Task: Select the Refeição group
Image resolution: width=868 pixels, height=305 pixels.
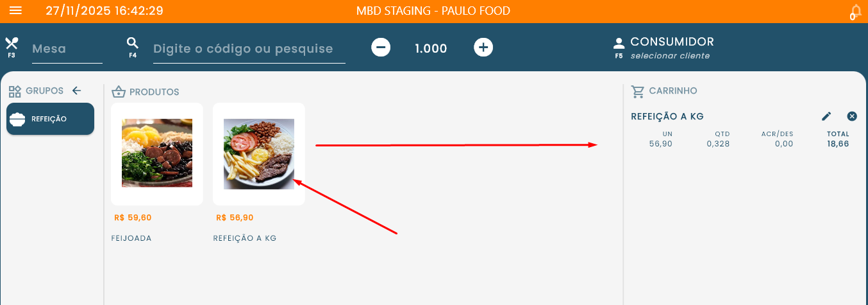Action: pos(50,119)
